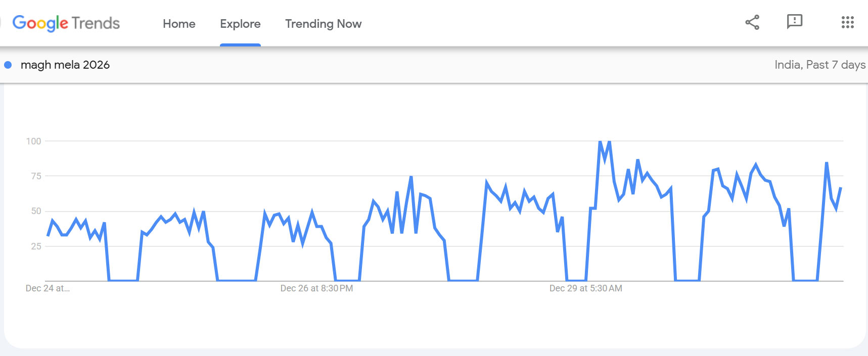Select the Explore tab
This screenshot has height=356, width=868.
tap(240, 24)
